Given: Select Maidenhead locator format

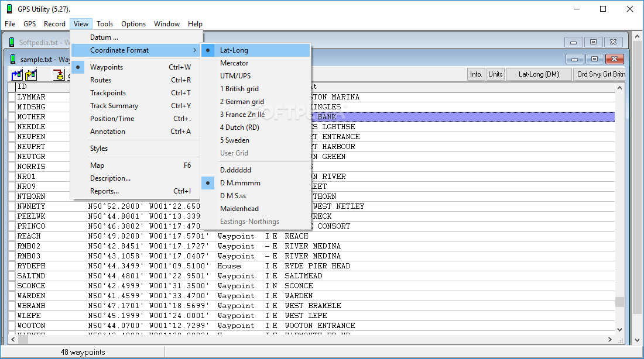Looking at the screenshot, I should pyautogui.click(x=255, y=209).
